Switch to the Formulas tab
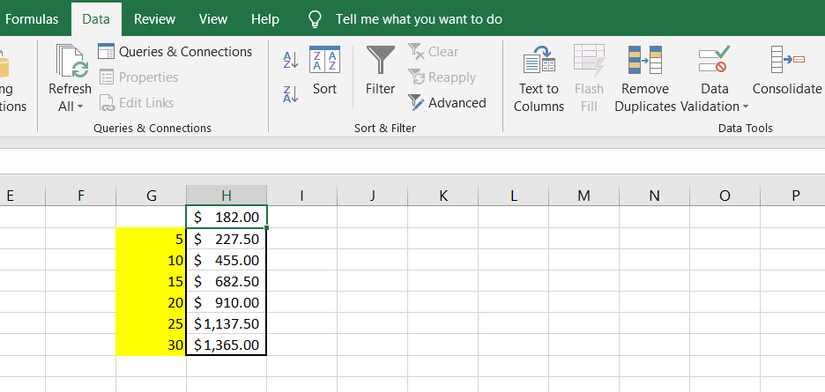825x392 pixels. click(32, 19)
